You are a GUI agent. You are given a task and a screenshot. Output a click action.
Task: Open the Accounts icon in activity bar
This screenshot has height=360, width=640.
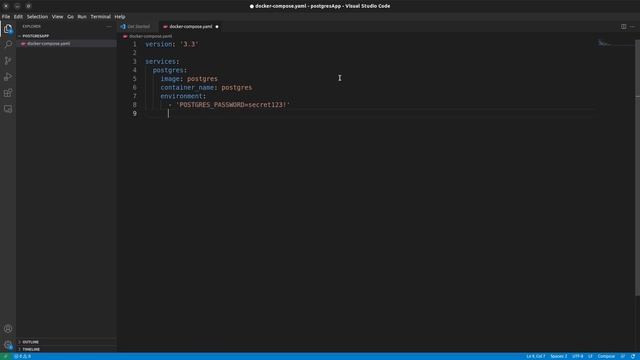(8, 329)
